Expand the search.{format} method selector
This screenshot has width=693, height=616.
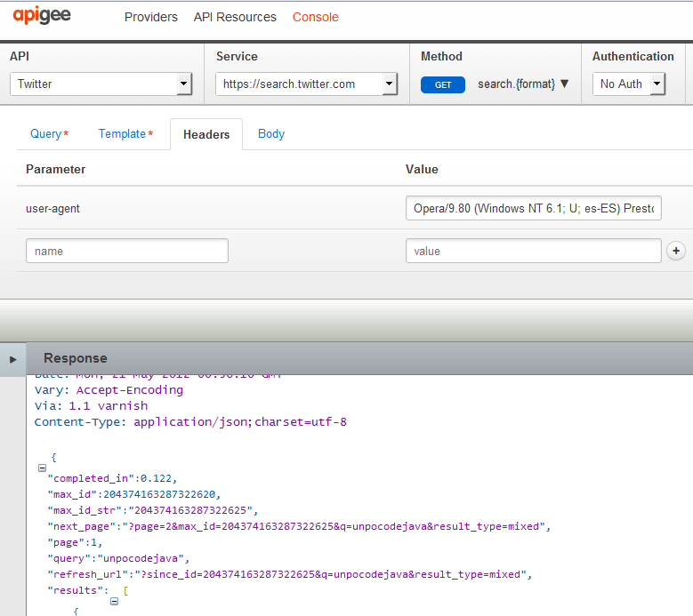[x=523, y=84]
